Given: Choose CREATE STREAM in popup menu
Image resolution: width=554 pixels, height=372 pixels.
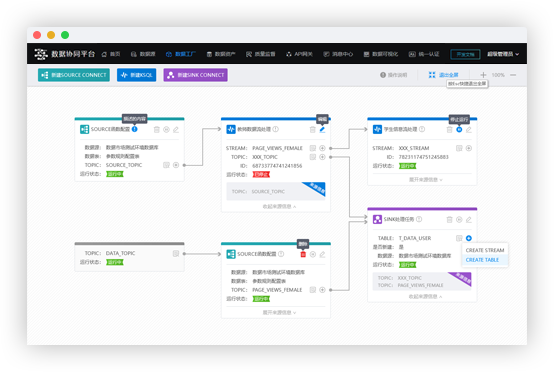Looking at the screenshot, I should 485,250.
